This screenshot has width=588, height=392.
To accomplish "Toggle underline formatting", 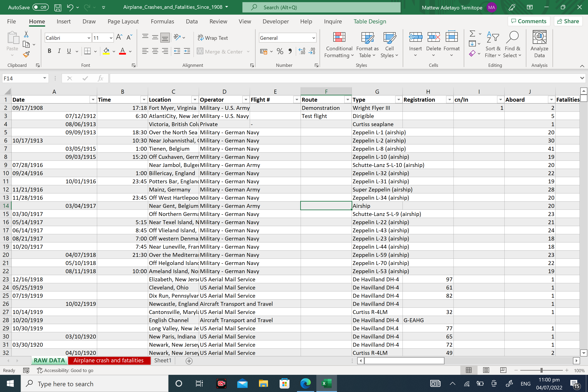I will (69, 51).
